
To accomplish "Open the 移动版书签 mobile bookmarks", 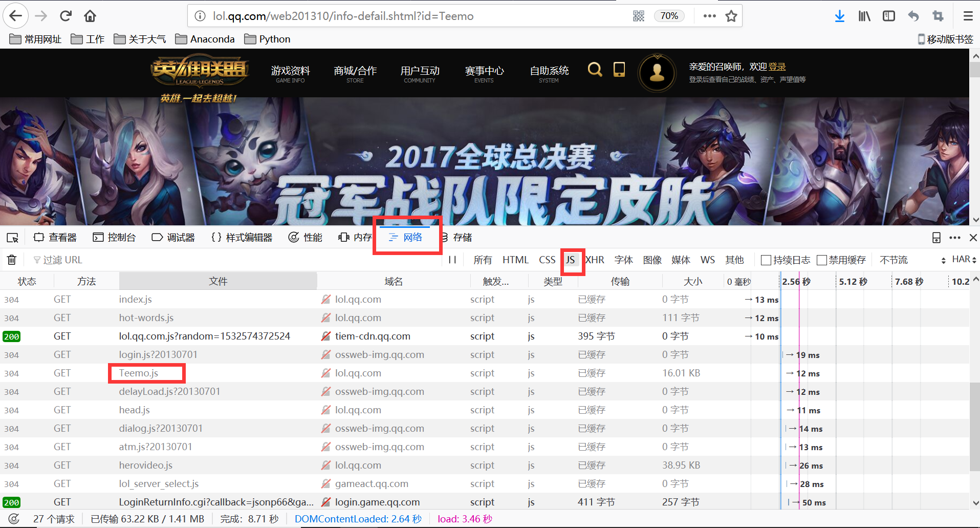I will click(x=946, y=39).
